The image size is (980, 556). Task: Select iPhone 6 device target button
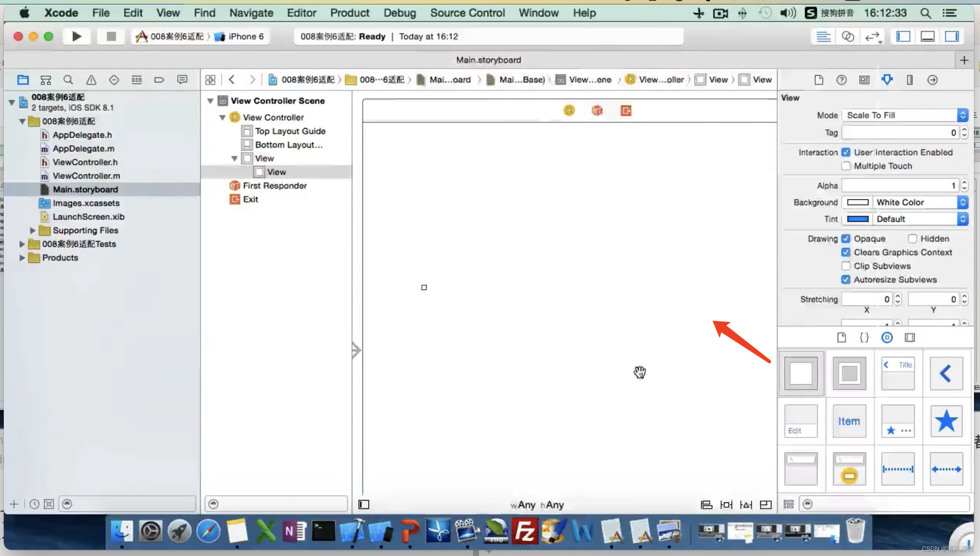click(239, 36)
